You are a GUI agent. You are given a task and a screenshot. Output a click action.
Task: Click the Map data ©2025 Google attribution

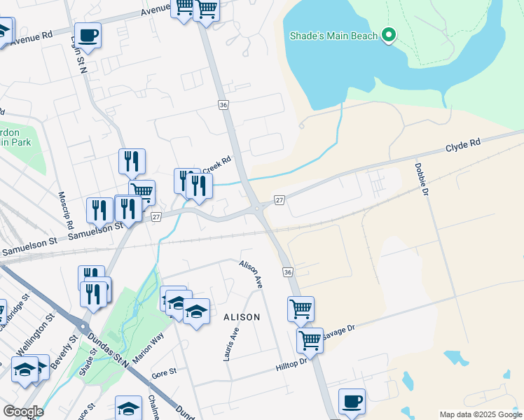pyautogui.click(x=481, y=414)
